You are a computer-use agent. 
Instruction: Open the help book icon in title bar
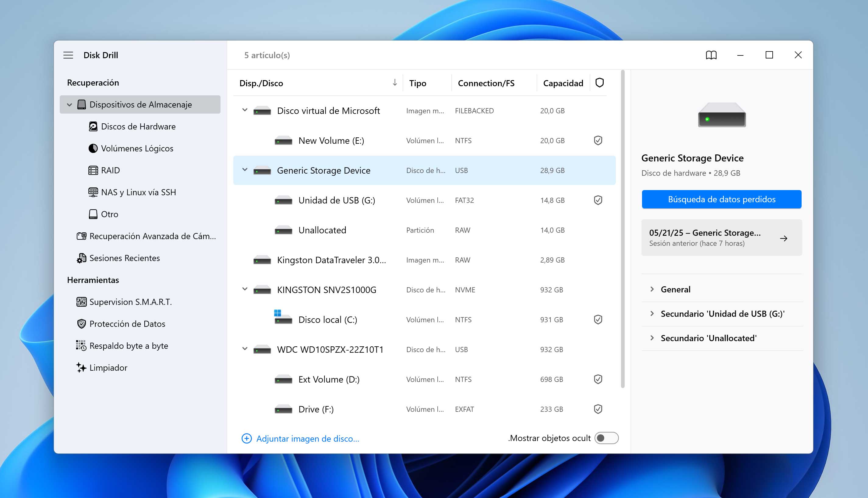pos(711,55)
